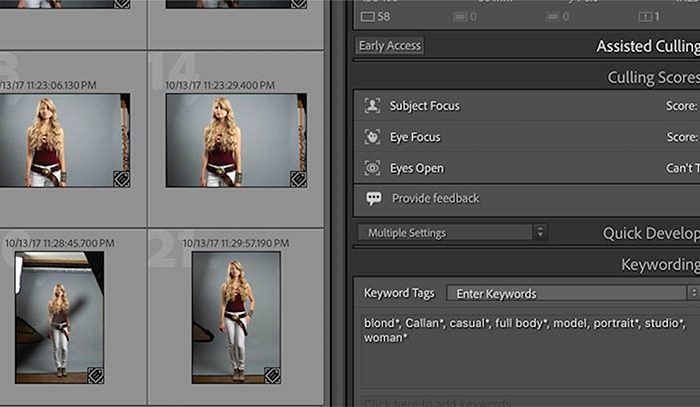
Task: Click the Subject Focus score icon
Action: click(372, 106)
